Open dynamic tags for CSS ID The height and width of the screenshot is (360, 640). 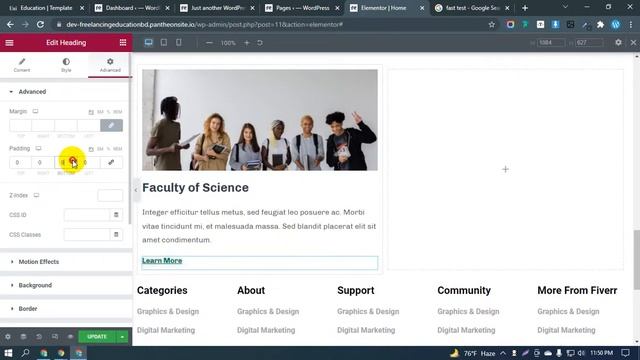[116, 215]
